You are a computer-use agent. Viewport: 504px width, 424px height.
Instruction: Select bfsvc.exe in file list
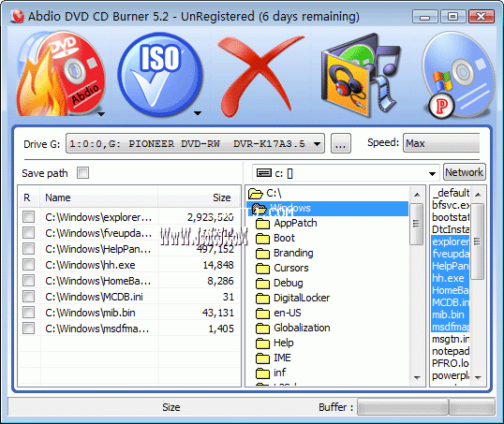point(451,205)
